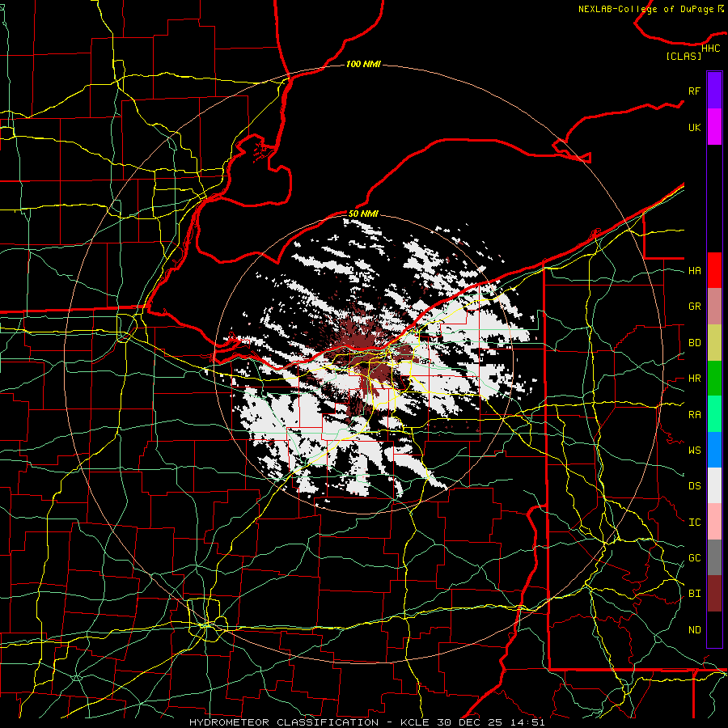Select the GC gray legend swatch
The height and width of the screenshot is (728, 728).
tap(714, 557)
